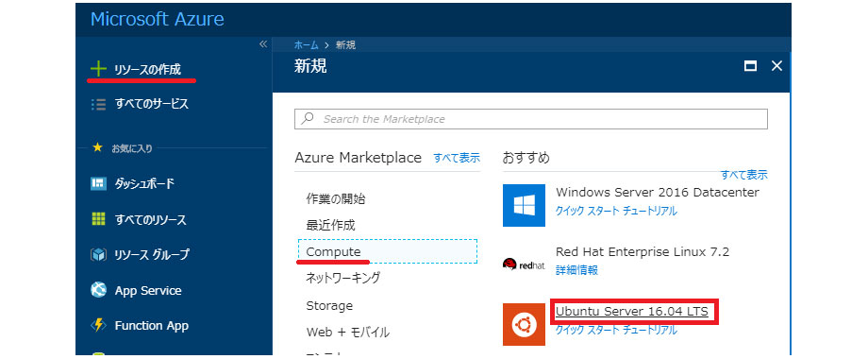This screenshot has height=359, width=868.
Task: Click the ホーム breadcrumb link
Action: tap(306, 45)
